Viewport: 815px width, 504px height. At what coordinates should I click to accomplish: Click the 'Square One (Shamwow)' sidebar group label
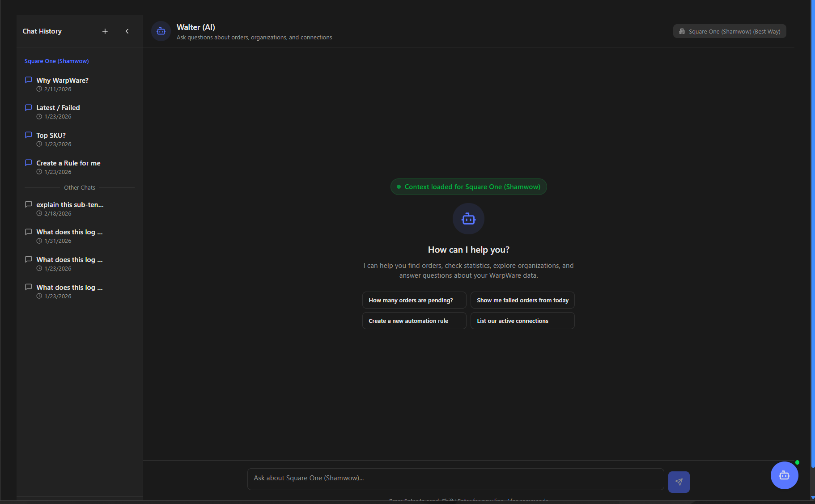(x=57, y=61)
